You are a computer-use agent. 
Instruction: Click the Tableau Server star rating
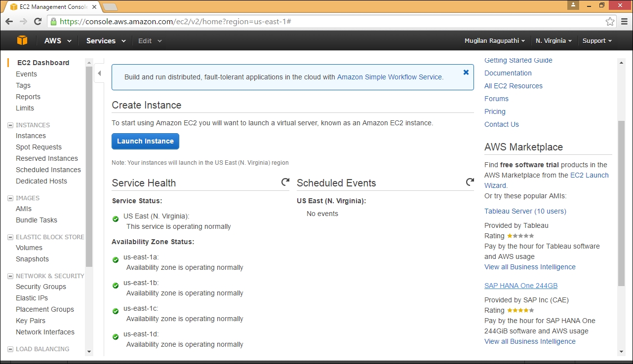coord(520,236)
